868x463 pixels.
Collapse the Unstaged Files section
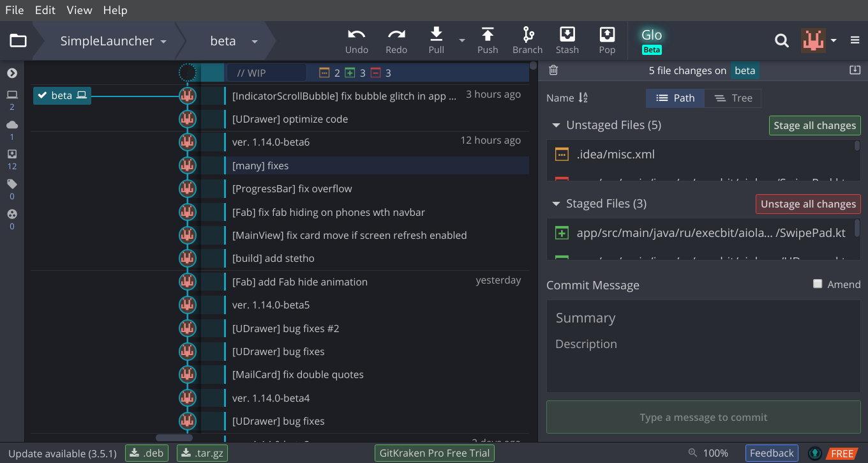(x=555, y=125)
